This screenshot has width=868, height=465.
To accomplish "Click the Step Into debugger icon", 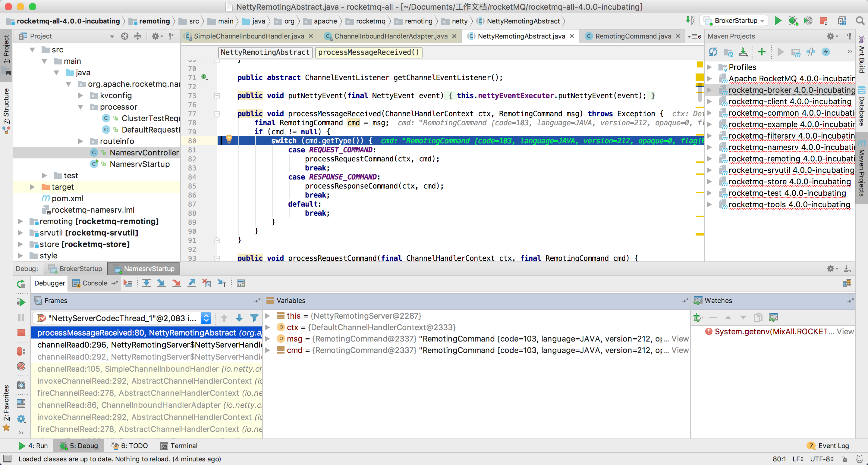I will tap(161, 283).
